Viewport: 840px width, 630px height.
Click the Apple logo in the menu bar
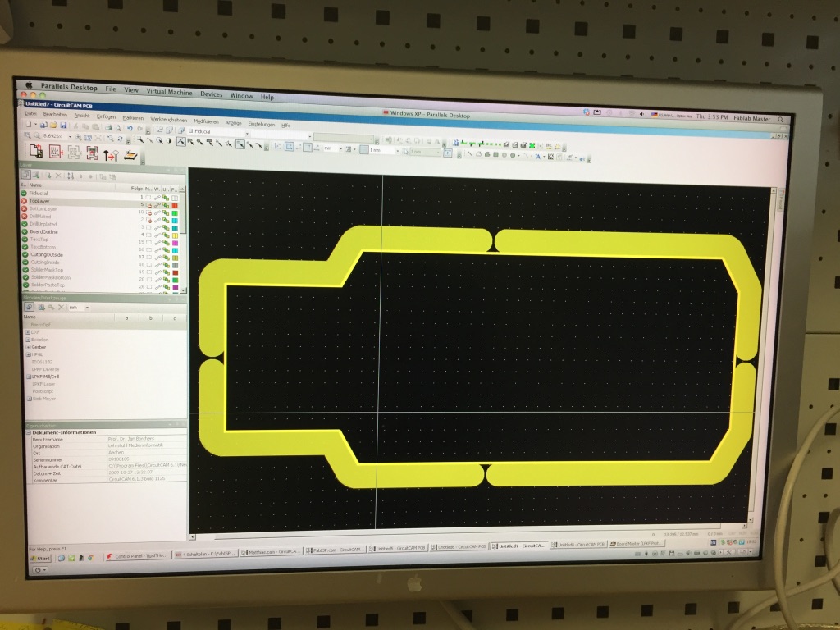coord(29,85)
